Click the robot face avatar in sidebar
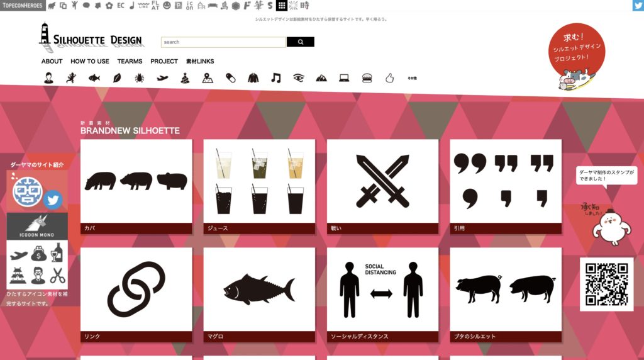This screenshot has height=360, width=644. (28, 191)
